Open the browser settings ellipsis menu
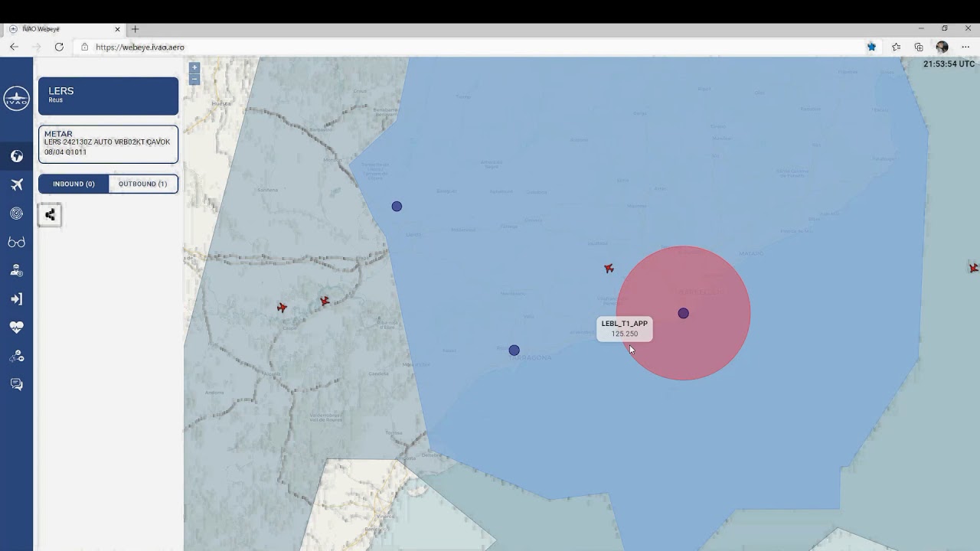Screen dimensions: 980x551 [x=965, y=47]
